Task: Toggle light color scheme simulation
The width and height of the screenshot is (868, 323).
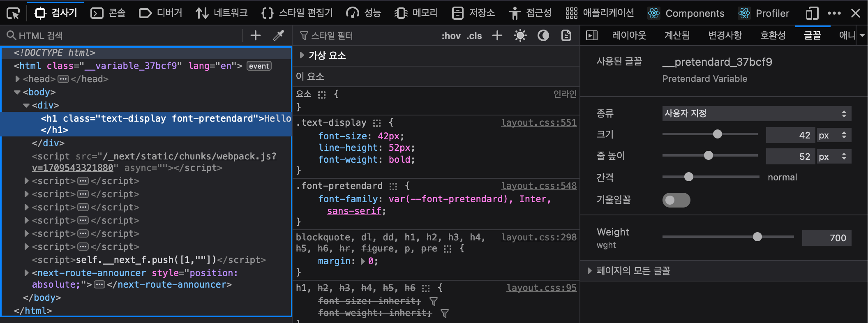Action: (x=520, y=35)
